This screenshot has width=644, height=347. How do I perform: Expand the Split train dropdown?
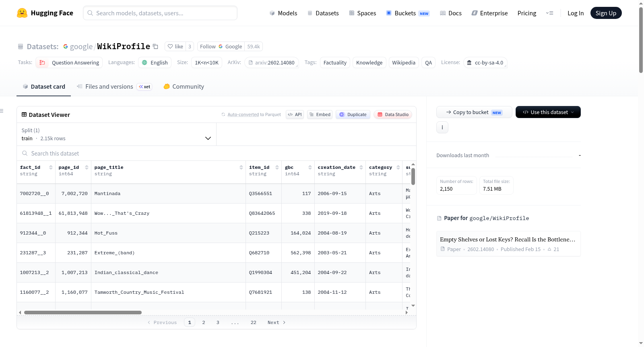(x=116, y=134)
